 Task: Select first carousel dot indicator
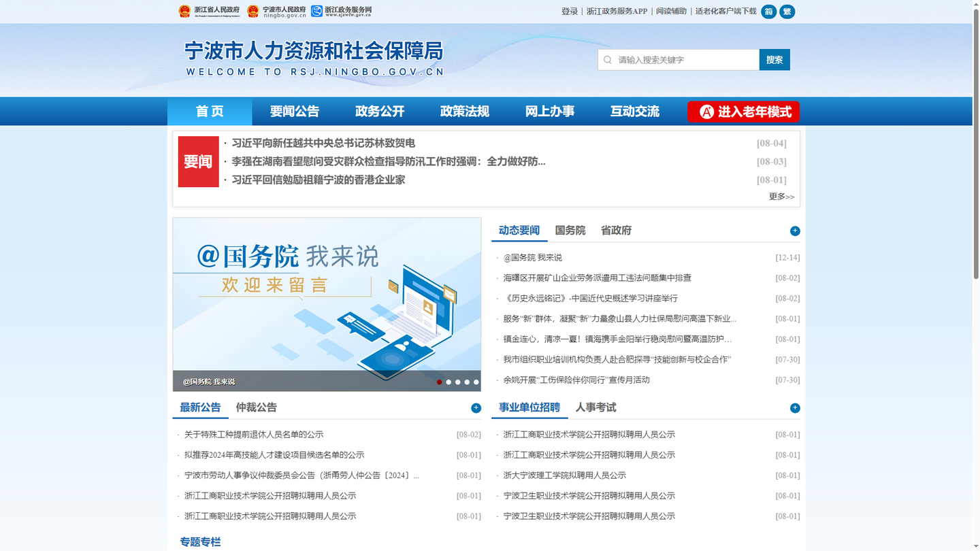(440, 382)
